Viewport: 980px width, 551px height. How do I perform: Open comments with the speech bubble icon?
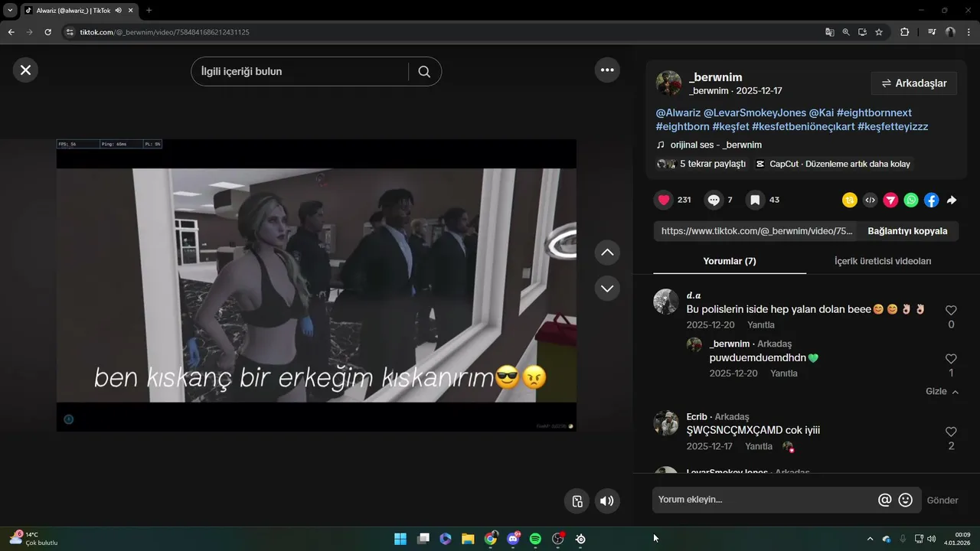[714, 200]
